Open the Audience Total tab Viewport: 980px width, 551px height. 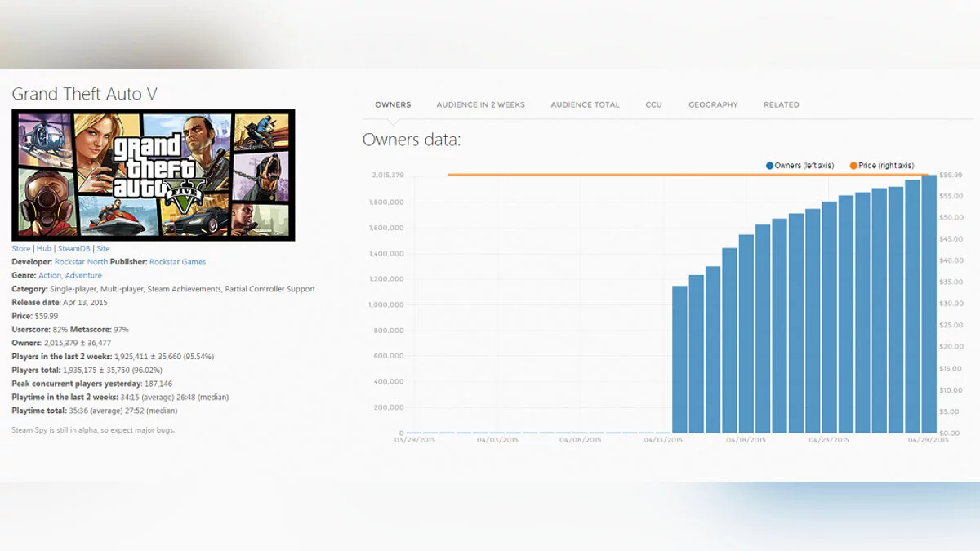click(x=585, y=104)
